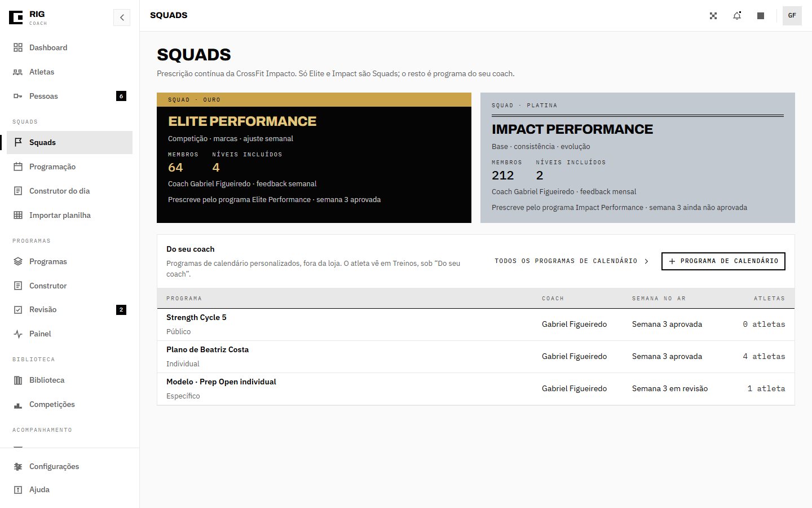Click the Biblioteca books icon
Screen dimensions: 812x508
click(18, 380)
